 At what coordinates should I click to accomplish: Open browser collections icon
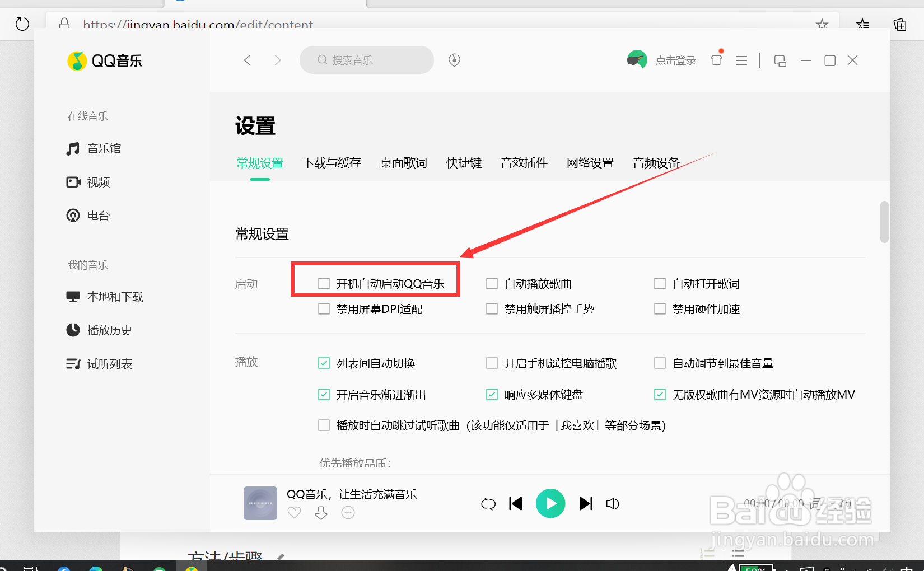click(x=900, y=24)
